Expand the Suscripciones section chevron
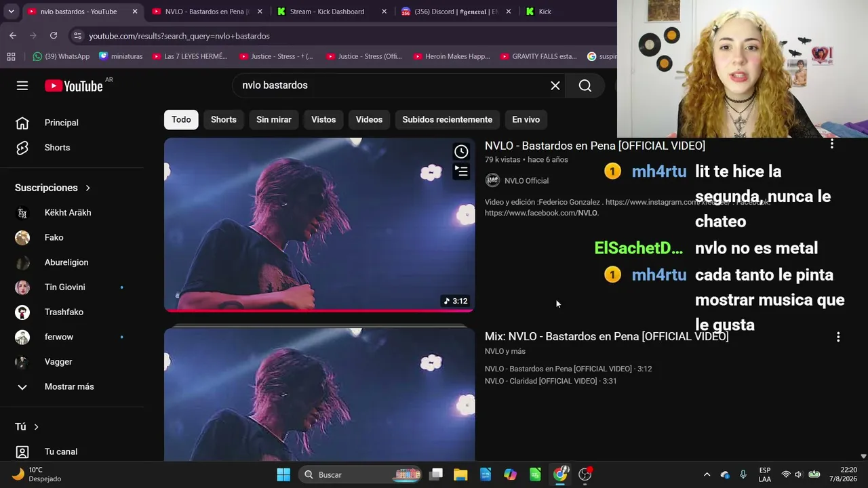 88,188
